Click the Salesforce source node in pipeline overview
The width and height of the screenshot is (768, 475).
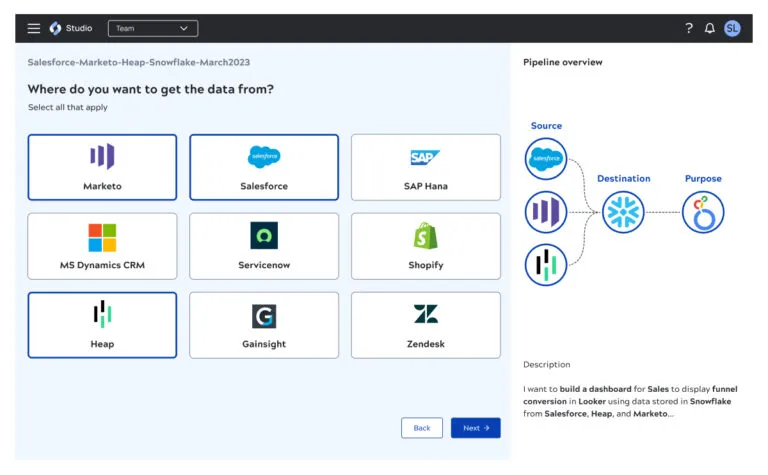pos(546,159)
